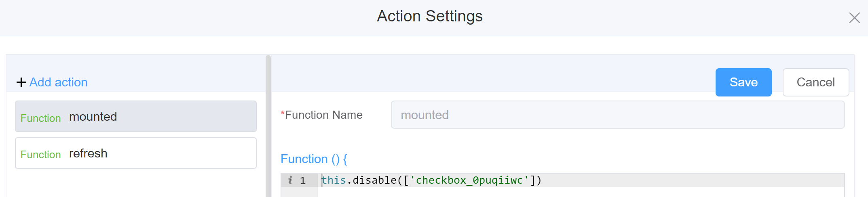The height and width of the screenshot is (197, 868).
Task: Click the blue Function () { header
Action: click(314, 159)
